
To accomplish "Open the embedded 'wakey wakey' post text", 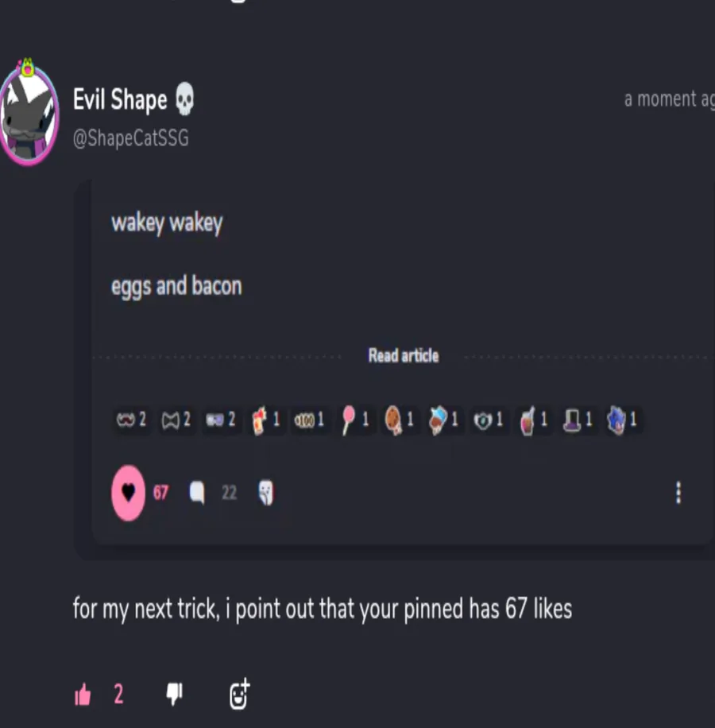I will (167, 223).
